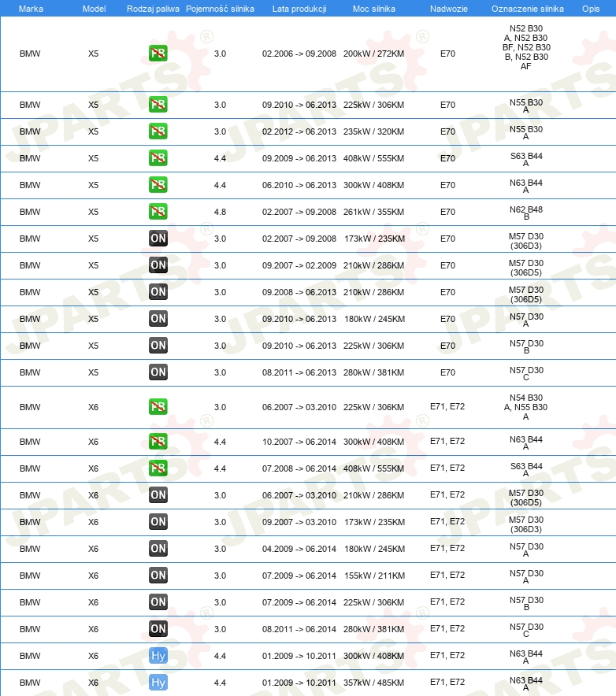This screenshot has height=696, width=616.
Task: Select the date range 08.2011 -> 06.2014
Action: tap(299, 629)
